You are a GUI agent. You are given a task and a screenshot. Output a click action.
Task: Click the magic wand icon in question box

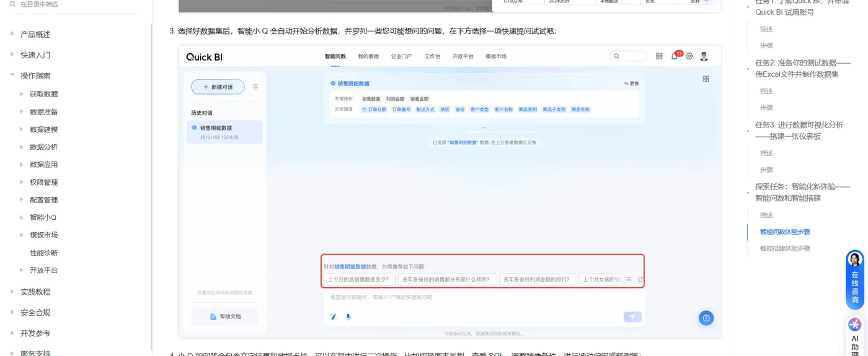[333, 317]
